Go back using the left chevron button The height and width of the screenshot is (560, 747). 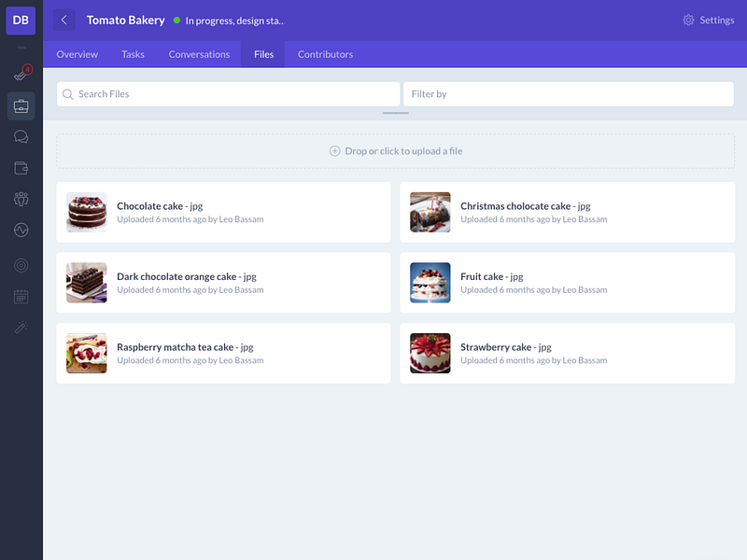click(x=63, y=20)
